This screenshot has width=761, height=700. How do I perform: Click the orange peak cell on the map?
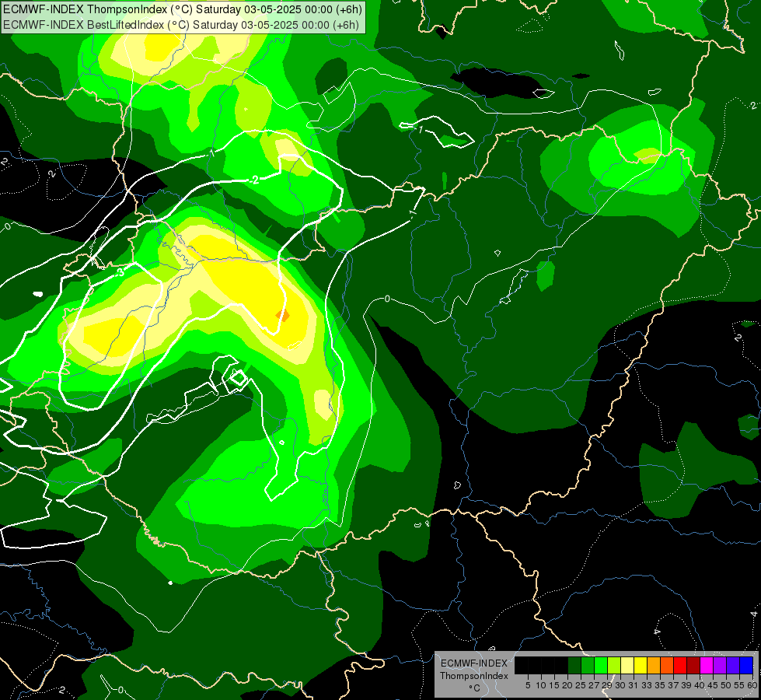pos(282,316)
